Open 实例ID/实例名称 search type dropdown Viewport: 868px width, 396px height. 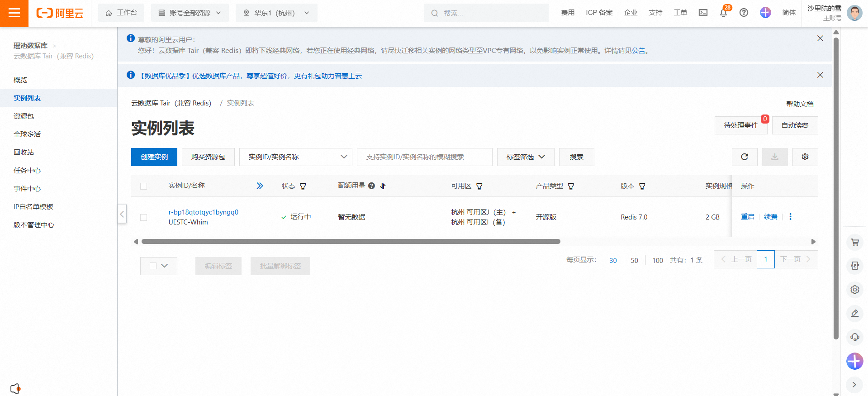pos(296,157)
